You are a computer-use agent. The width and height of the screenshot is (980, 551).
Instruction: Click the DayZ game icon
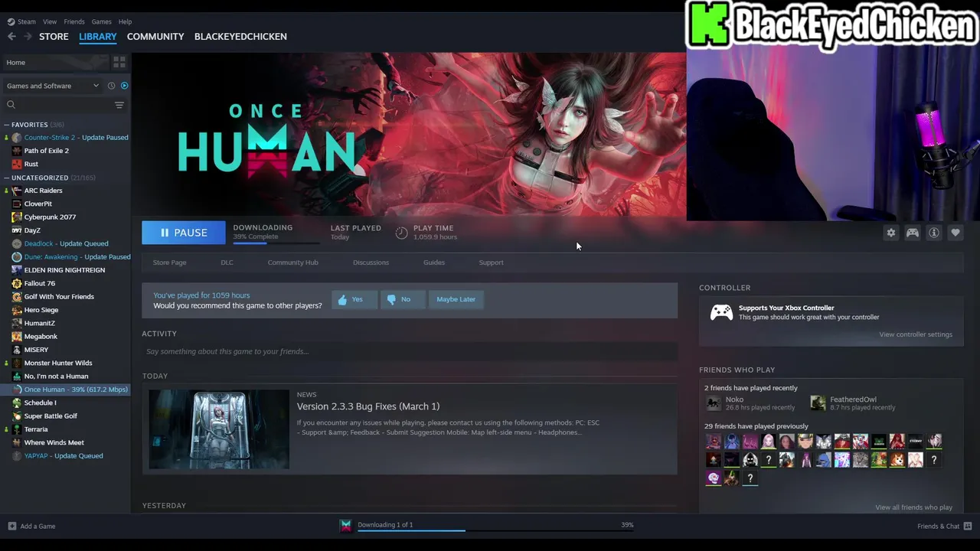[17, 230]
